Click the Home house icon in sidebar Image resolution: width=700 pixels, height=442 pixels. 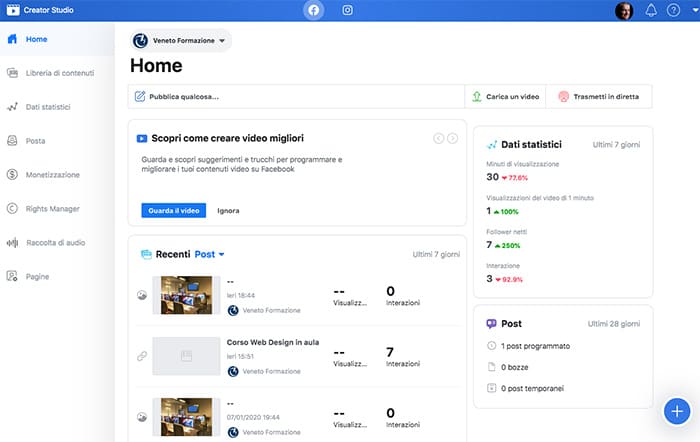(12, 39)
